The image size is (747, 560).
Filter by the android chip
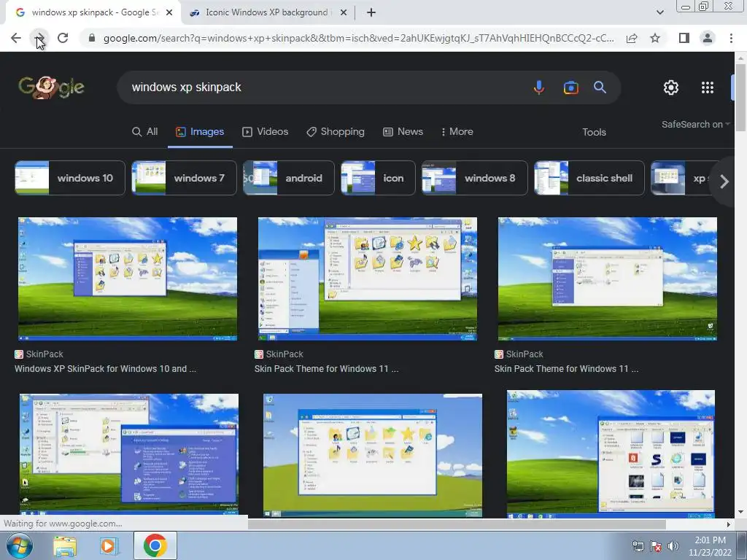289,178
